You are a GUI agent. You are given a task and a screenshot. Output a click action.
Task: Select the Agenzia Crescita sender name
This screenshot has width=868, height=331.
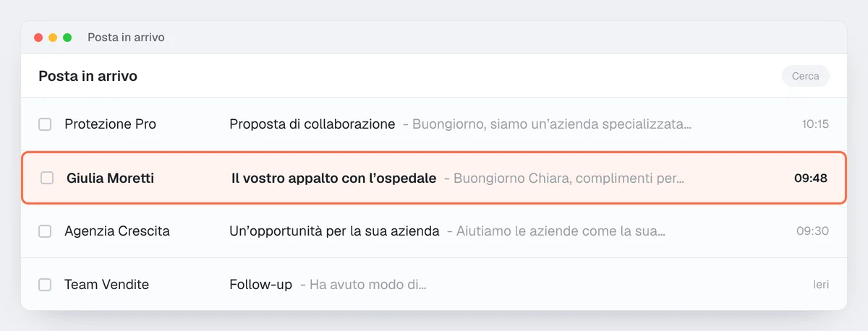click(117, 231)
